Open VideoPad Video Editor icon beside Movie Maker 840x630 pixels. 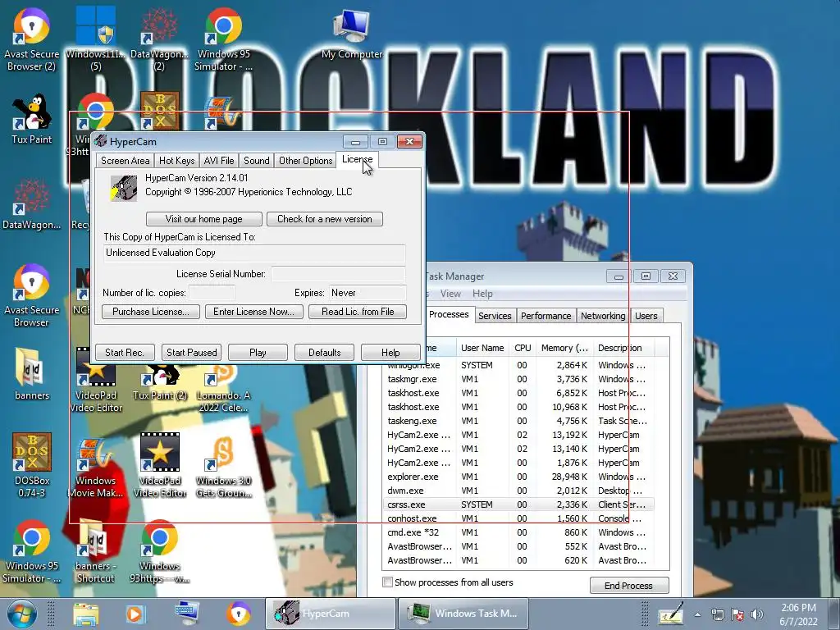160,465
